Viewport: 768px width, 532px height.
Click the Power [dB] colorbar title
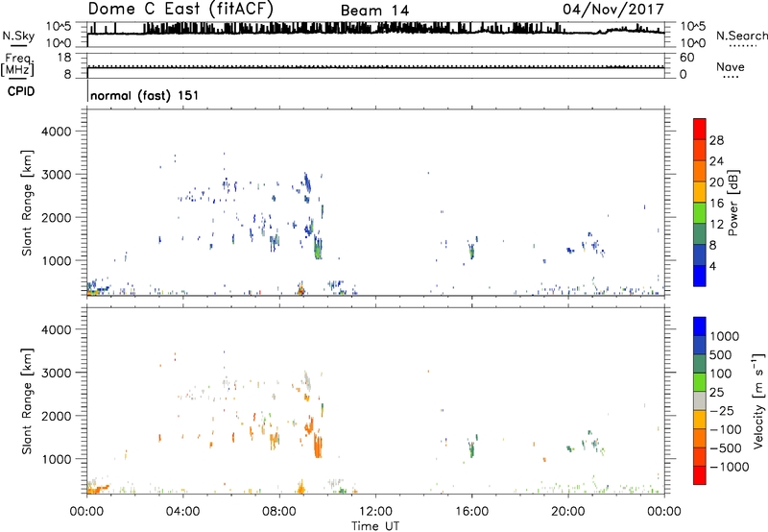[732, 203]
